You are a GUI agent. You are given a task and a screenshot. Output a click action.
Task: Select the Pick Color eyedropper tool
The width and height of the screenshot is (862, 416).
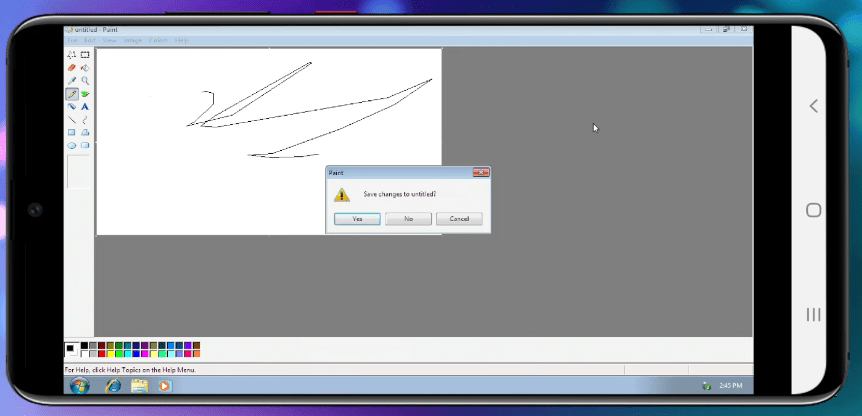click(x=71, y=81)
